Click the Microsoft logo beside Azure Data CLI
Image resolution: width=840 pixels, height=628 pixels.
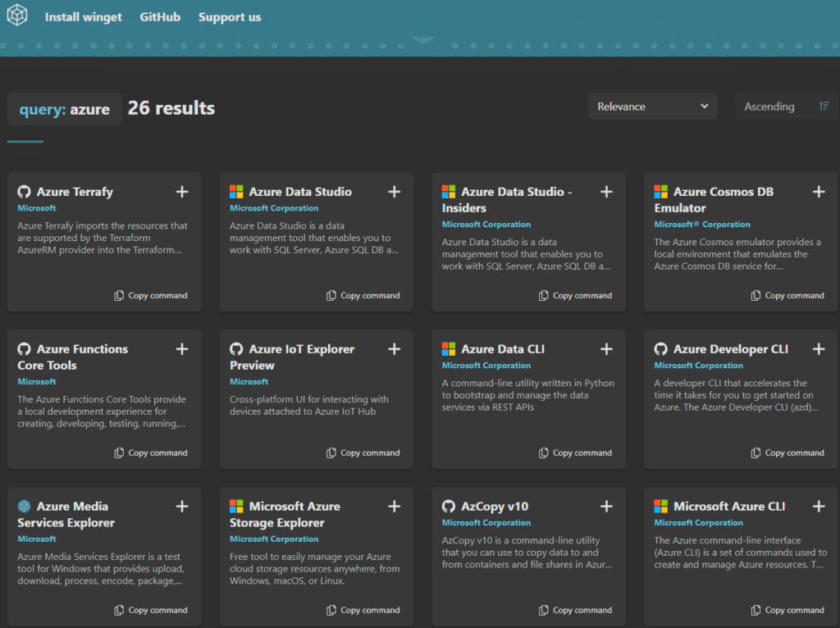[x=449, y=349]
